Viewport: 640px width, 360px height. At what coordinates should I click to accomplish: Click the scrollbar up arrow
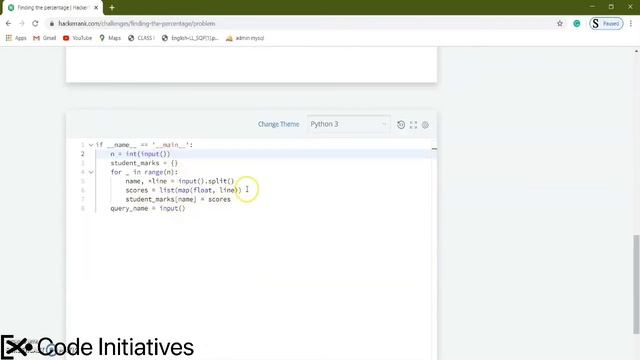(636, 51)
